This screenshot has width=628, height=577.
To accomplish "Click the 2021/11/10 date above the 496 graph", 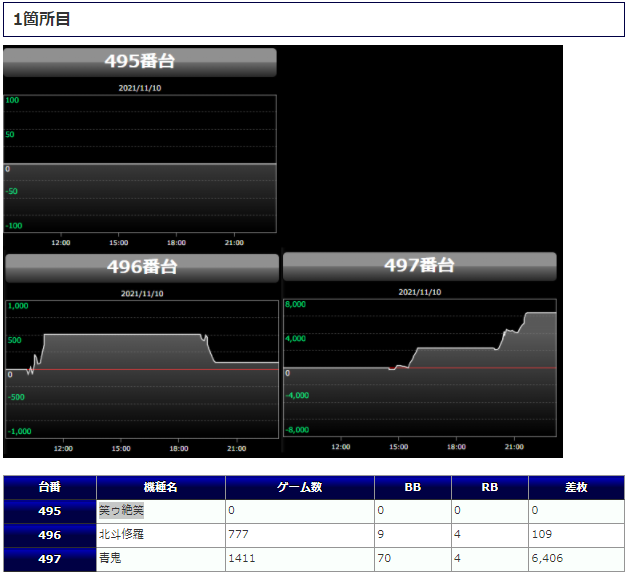I will coord(142,294).
